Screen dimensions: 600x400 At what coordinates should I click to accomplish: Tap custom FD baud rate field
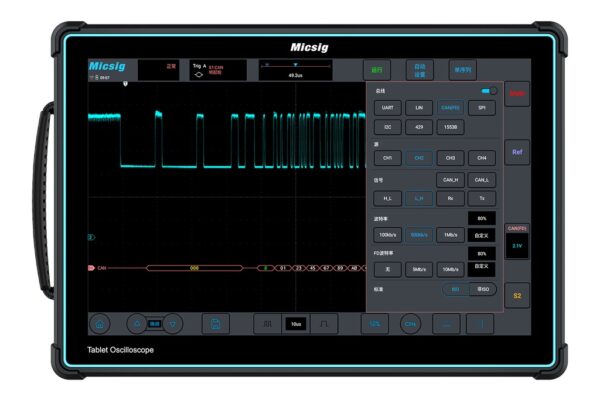482,269
